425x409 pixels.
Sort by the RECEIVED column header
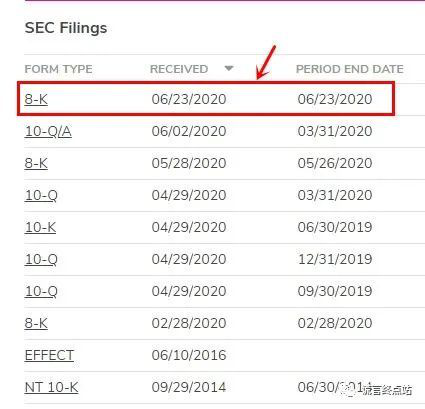[179, 69]
